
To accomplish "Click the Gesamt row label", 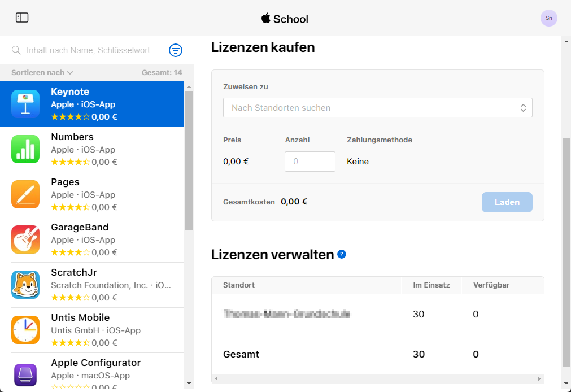I will [241, 354].
